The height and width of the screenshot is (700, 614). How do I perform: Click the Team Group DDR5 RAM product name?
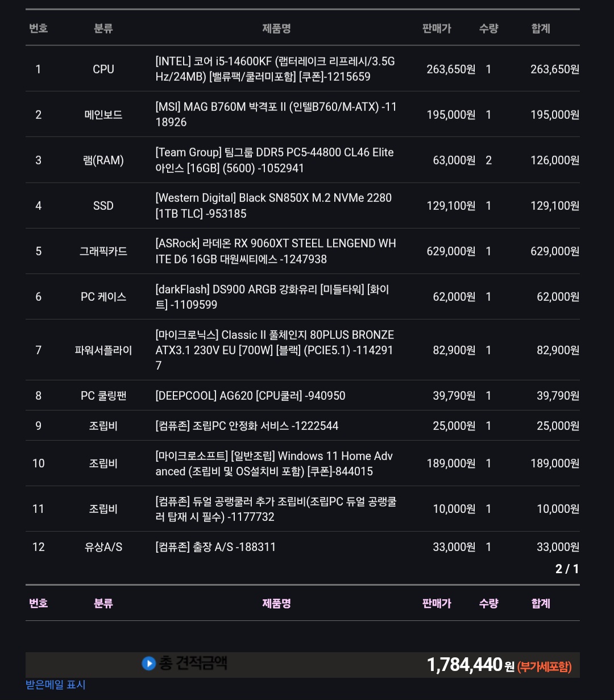coord(275,160)
